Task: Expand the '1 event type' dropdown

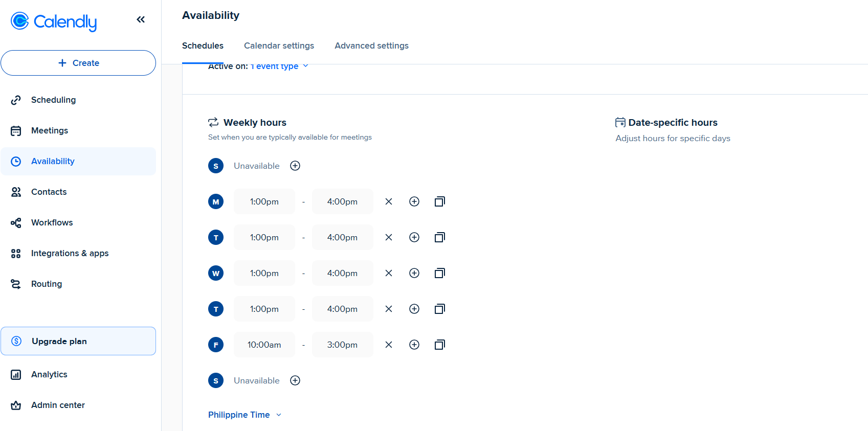Action: tap(279, 66)
